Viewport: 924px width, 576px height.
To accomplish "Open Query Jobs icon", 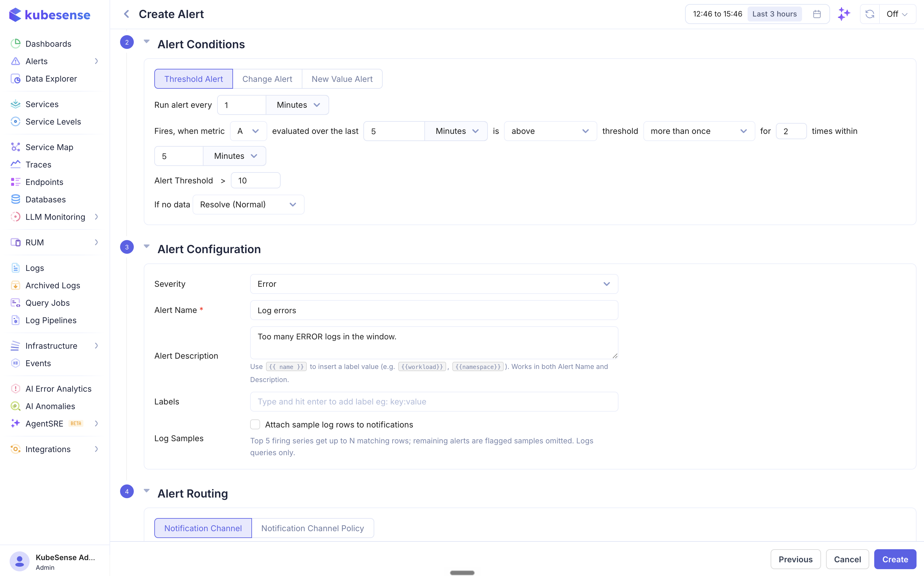I will pos(16,303).
